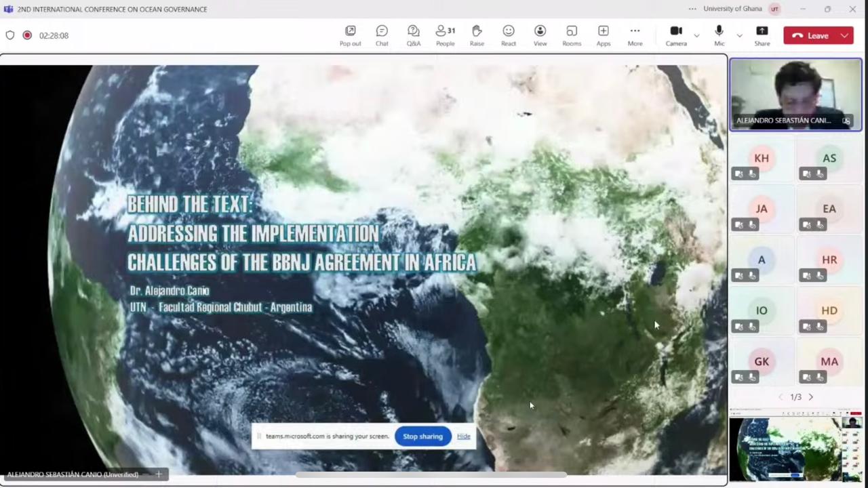
Task: Open breakout Rooms
Action: click(572, 36)
